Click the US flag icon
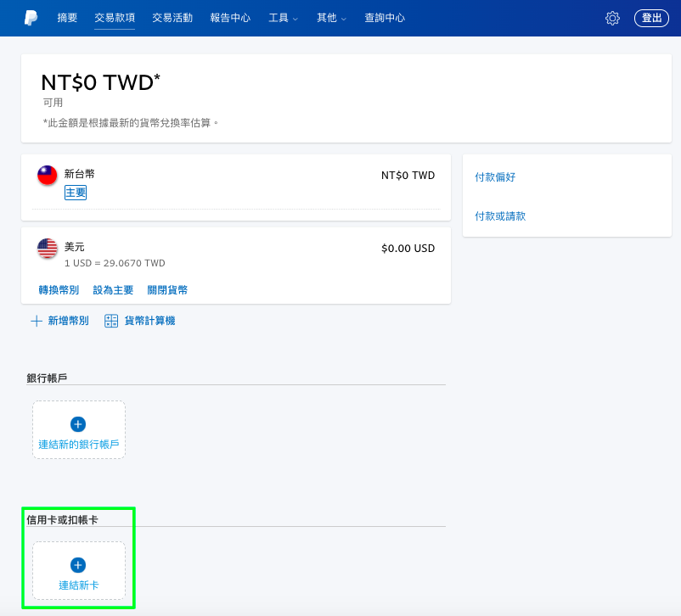Viewport: 681px width, 616px height. 48,249
